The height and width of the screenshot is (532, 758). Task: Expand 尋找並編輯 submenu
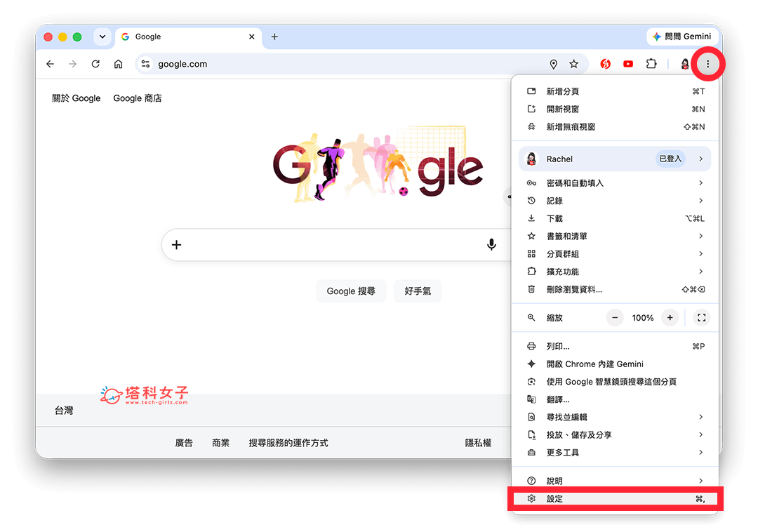[615, 417]
